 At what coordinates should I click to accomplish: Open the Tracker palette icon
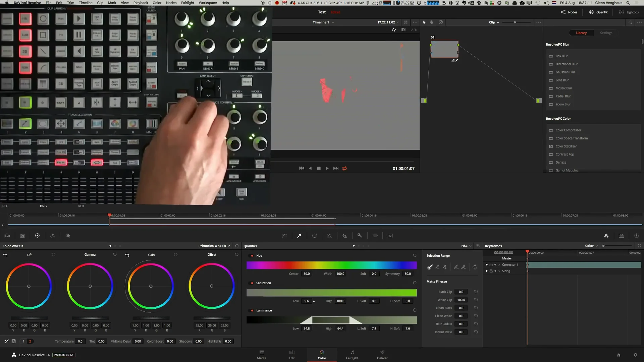pyautogui.click(x=330, y=236)
